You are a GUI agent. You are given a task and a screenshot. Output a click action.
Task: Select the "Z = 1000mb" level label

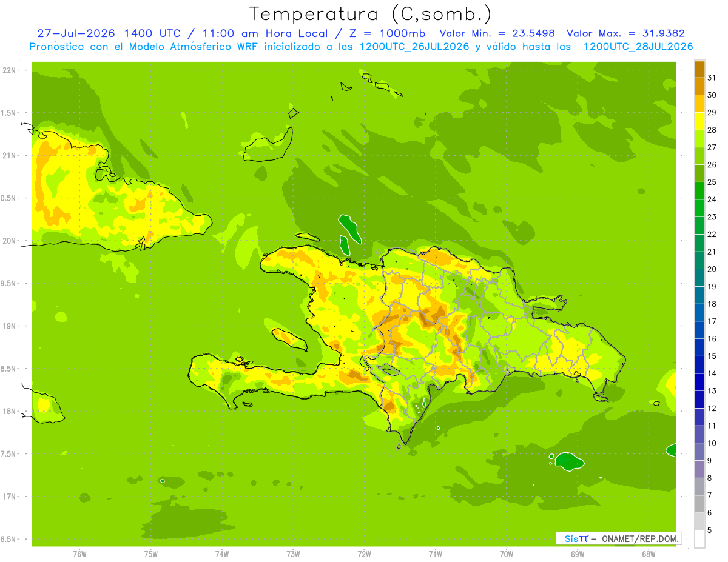pos(386,33)
